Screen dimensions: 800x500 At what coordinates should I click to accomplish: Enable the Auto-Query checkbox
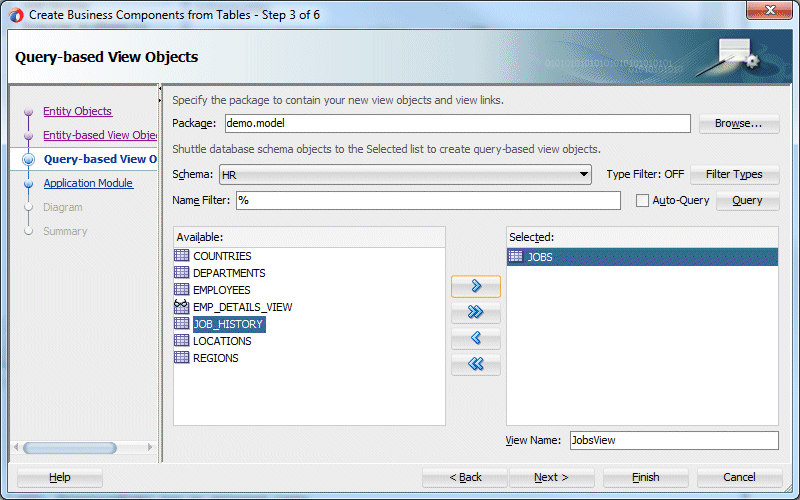click(642, 201)
